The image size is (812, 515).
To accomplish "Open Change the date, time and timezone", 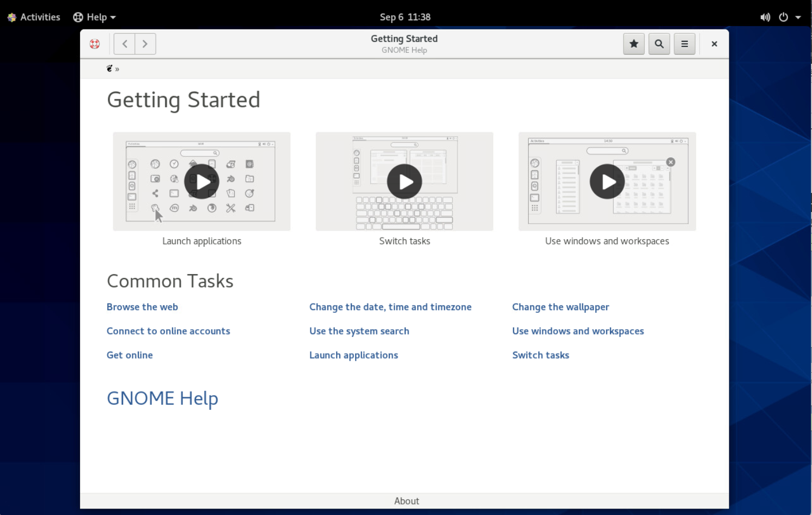I will pyautogui.click(x=390, y=307).
